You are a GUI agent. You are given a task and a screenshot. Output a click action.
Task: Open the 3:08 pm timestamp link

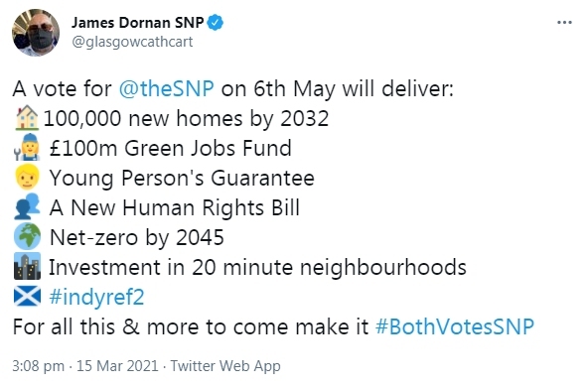[39, 366]
